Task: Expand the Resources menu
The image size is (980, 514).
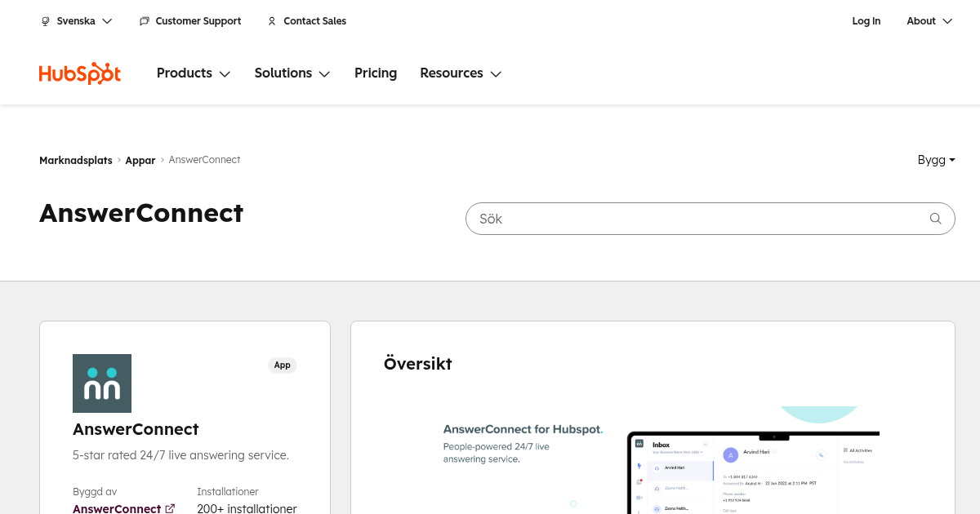Action: 461,73
